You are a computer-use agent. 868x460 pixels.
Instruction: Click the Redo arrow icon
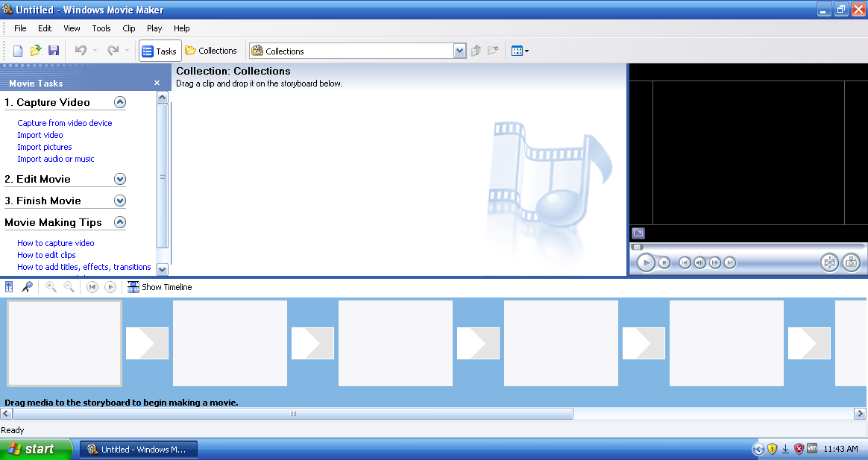[x=113, y=51]
